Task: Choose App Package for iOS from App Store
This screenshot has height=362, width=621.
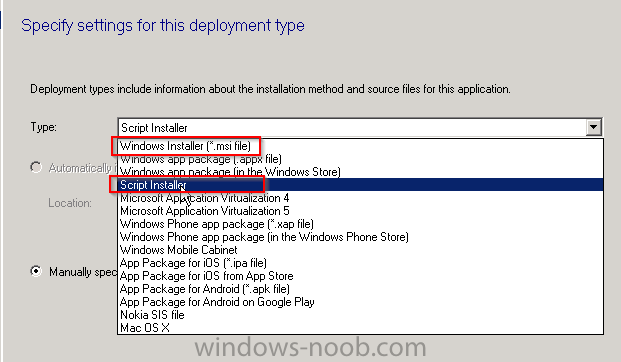Action: click(361, 276)
